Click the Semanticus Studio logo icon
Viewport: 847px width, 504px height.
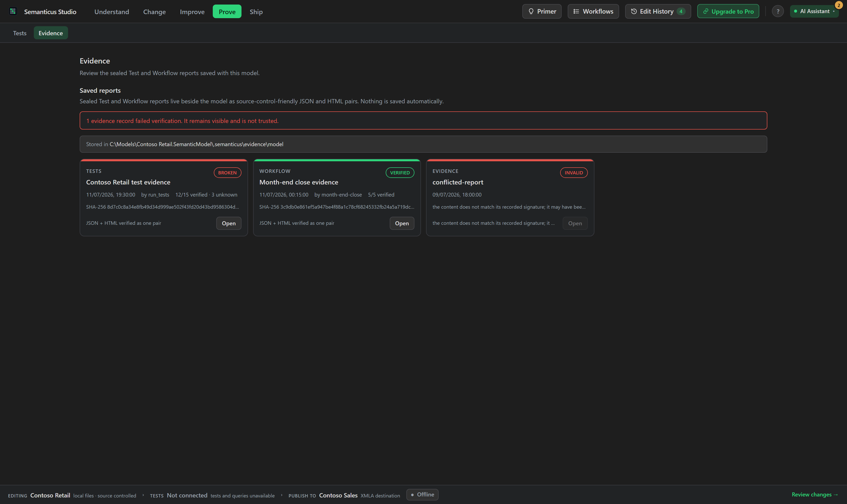pyautogui.click(x=13, y=11)
